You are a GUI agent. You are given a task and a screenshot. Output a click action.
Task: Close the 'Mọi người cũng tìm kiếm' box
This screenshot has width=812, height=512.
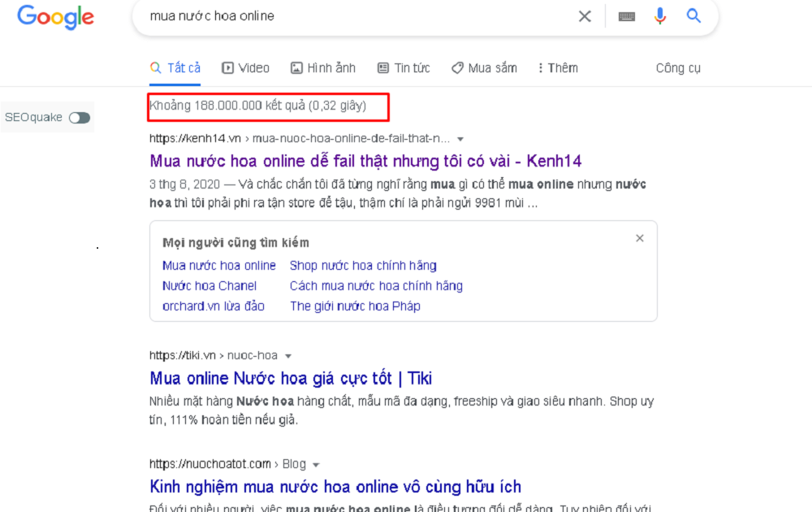[x=640, y=238]
